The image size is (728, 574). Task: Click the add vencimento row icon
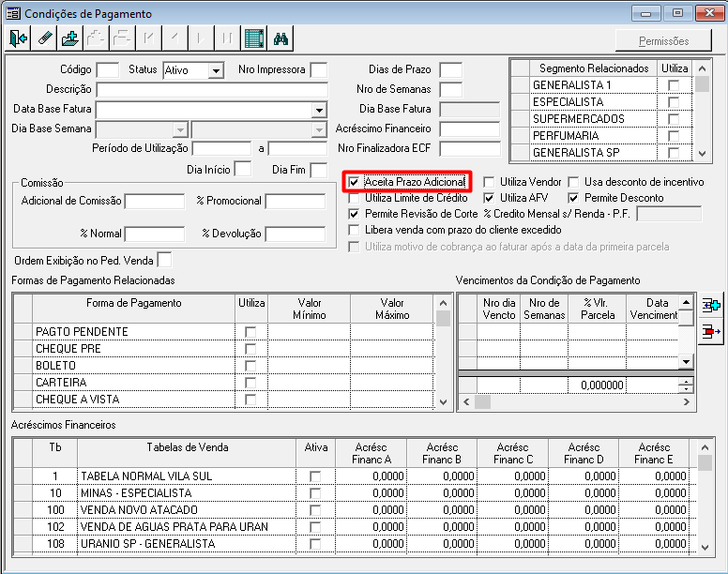coord(710,306)
